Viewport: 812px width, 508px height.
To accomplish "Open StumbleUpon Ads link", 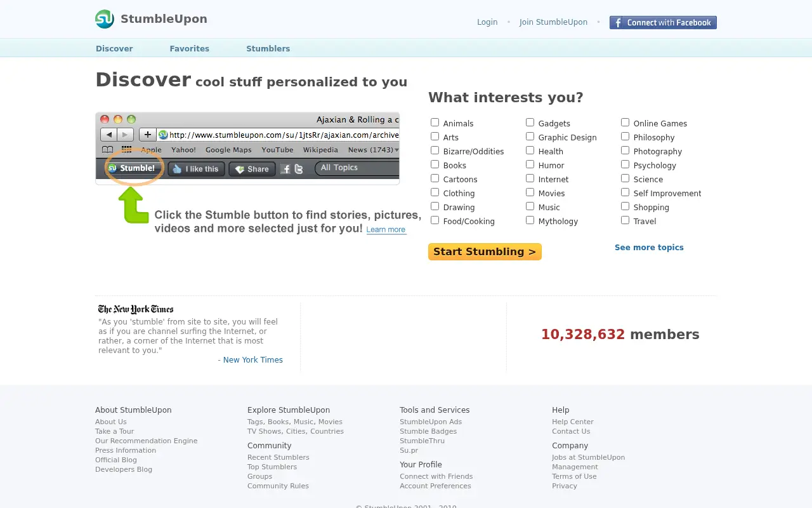I will click(431, 422).
